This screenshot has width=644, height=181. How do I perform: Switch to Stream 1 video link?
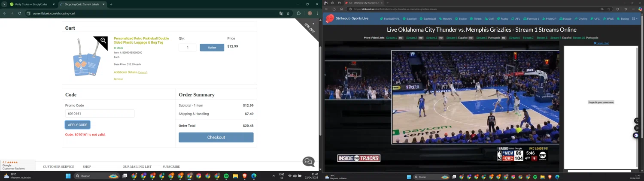pyautogui.click(x=392, y=38)
